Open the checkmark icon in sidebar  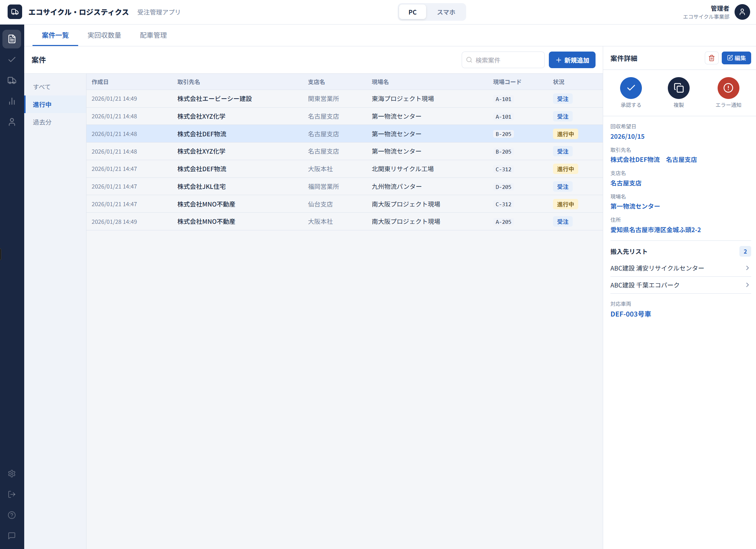pyautogui.click(x=12, y=60)
